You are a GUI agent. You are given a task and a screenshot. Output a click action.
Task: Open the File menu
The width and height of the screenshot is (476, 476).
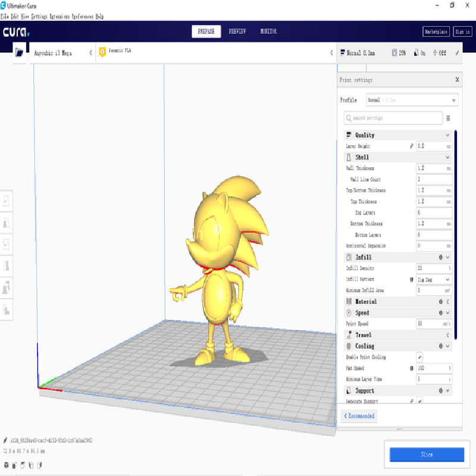click(5, 17)
